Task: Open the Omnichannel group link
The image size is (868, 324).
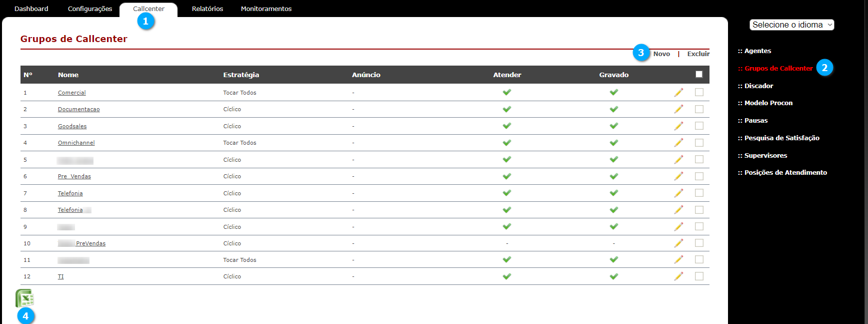Action: pyautogui.click(x=76, y=143)
